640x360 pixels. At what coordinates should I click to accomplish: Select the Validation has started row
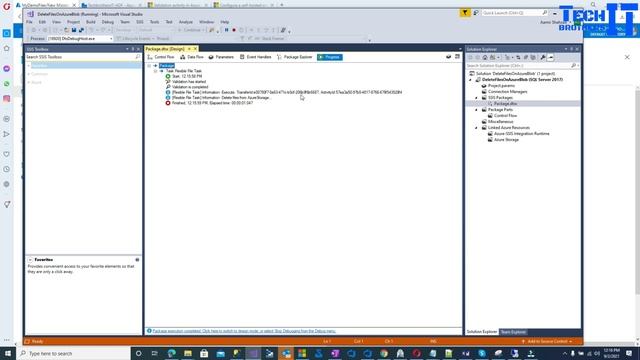[189, 82]
